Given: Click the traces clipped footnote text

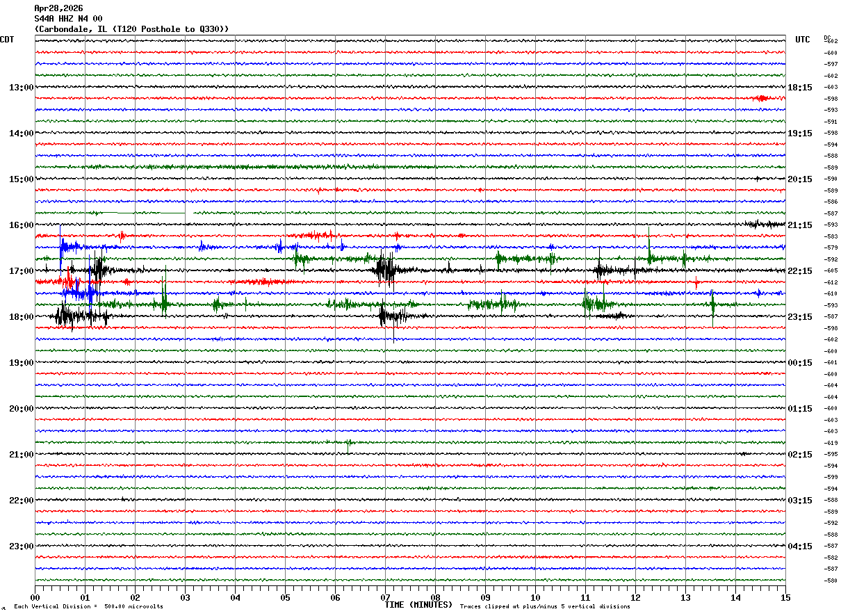Looking at the screenshot, I should 545,607.
